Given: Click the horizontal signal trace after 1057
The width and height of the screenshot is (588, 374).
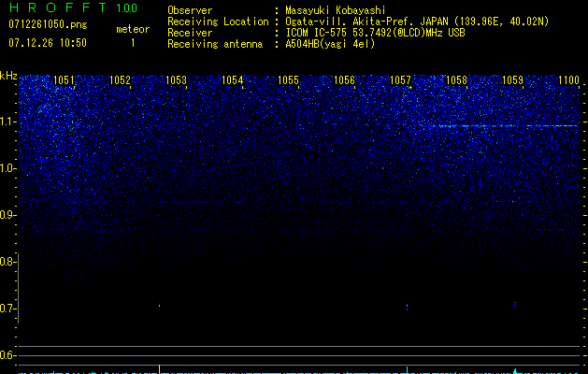Looking at the screenshot, I should (x=504, y=126).
